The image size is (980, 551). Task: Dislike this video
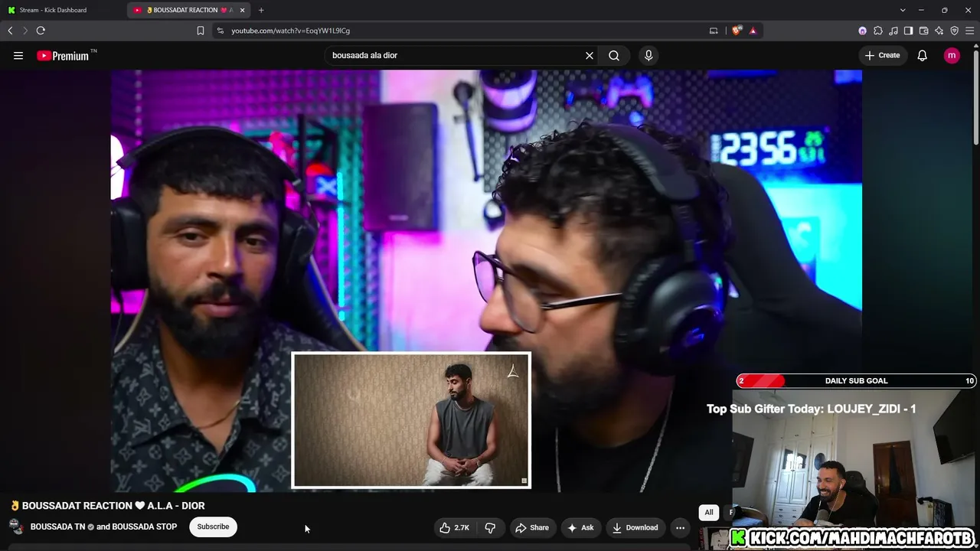490,527
